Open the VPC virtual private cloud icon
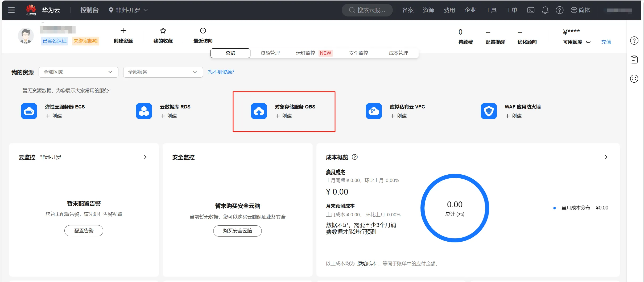This screenshot has width=644, height=282. coord(374,111)
